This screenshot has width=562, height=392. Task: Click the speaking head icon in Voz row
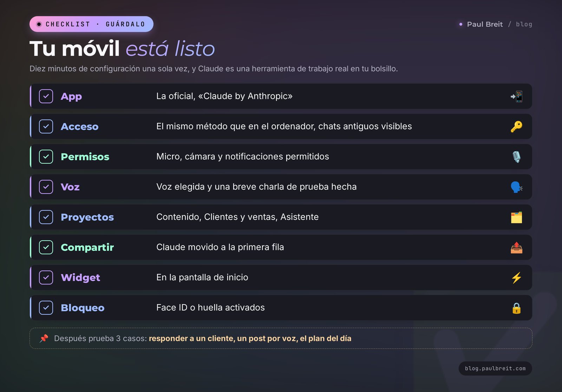click(516, 187)
